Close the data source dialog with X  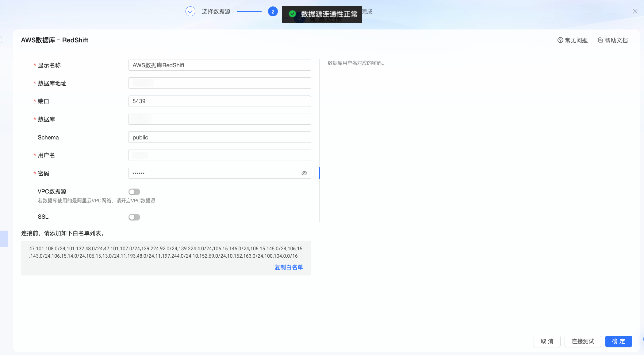pyautogui.click(x=635, y=11)
